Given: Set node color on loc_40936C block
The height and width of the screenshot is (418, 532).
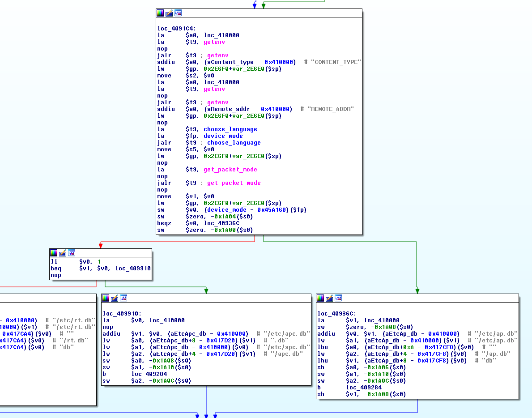Looking at the screenshot, I should (320, 298).
